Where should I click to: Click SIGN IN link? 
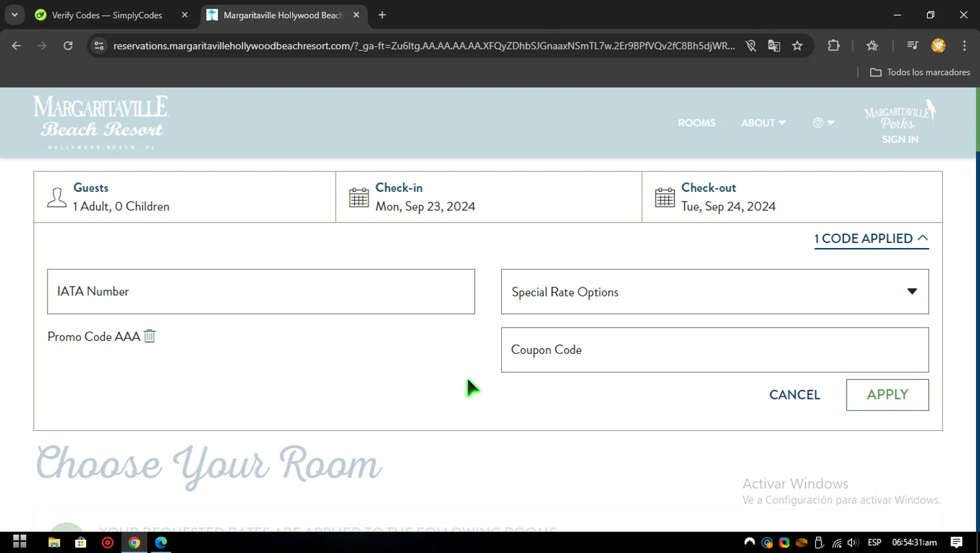pos(900,139)
